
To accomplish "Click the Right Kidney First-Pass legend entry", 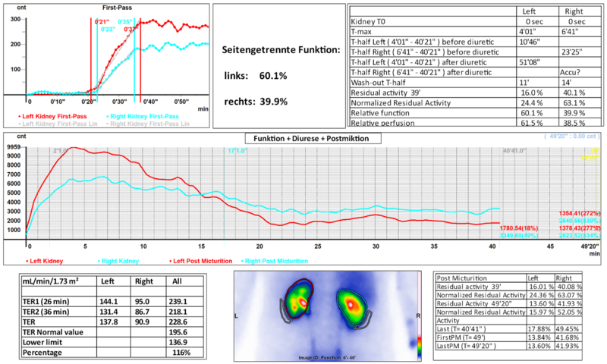I will [146, 114].
